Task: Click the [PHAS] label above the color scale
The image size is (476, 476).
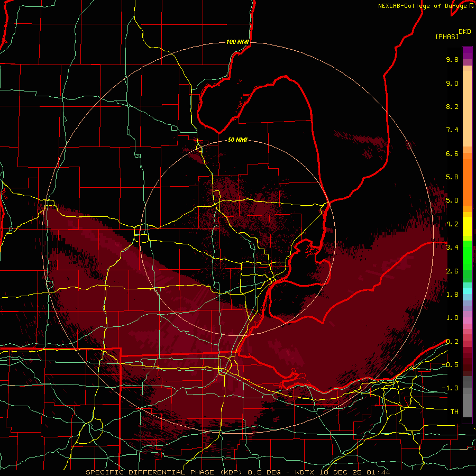Action: (447, 37)
